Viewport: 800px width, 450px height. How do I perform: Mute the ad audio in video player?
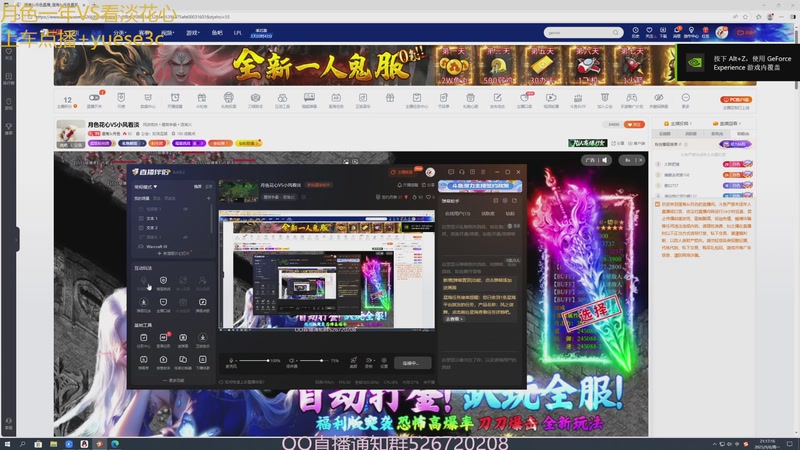point(605,160)
